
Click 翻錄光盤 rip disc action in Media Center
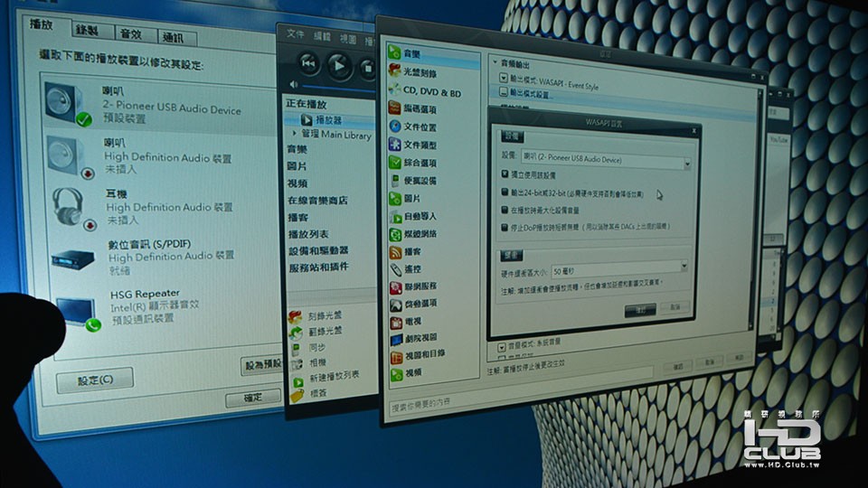point(316,332)
